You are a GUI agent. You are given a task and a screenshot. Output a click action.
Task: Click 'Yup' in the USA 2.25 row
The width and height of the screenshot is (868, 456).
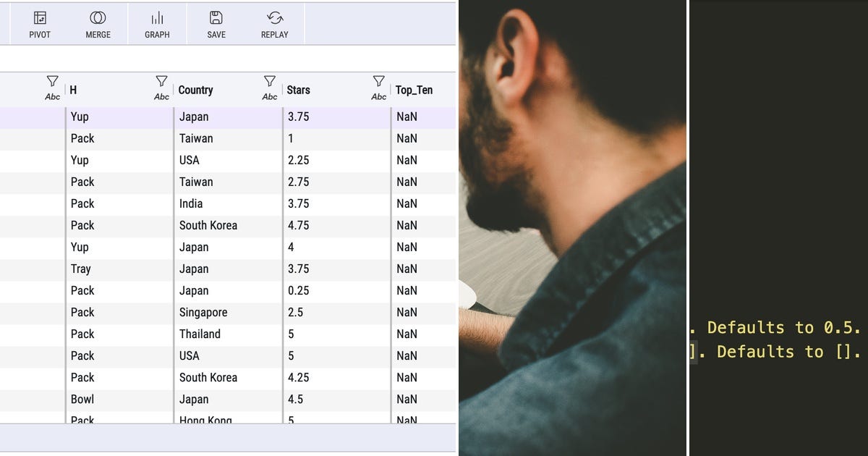[x=80, y=160]
